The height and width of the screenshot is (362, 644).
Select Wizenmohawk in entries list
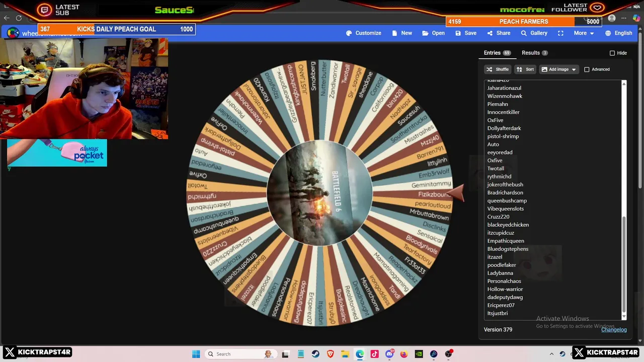click(x=505, y=96)
